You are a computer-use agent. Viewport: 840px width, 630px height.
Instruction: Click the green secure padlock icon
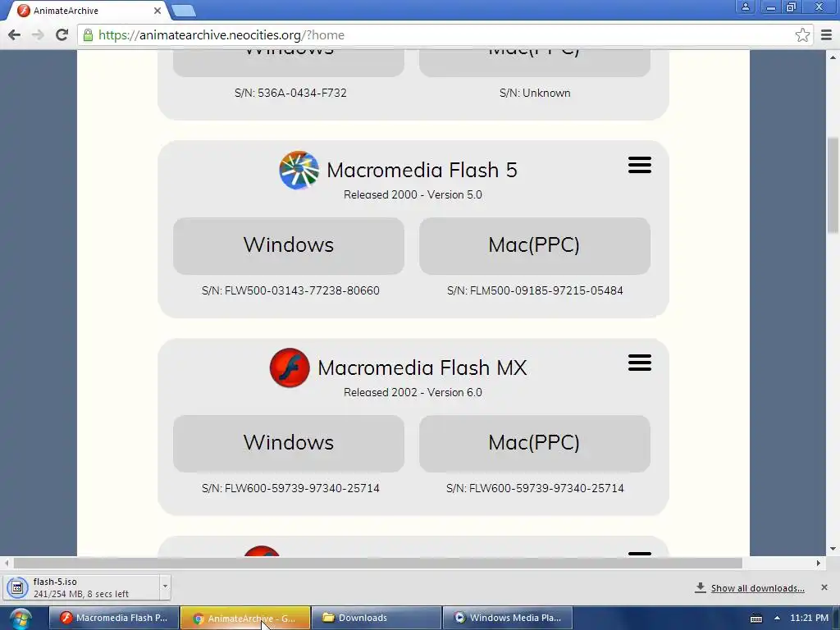point(89,35)
